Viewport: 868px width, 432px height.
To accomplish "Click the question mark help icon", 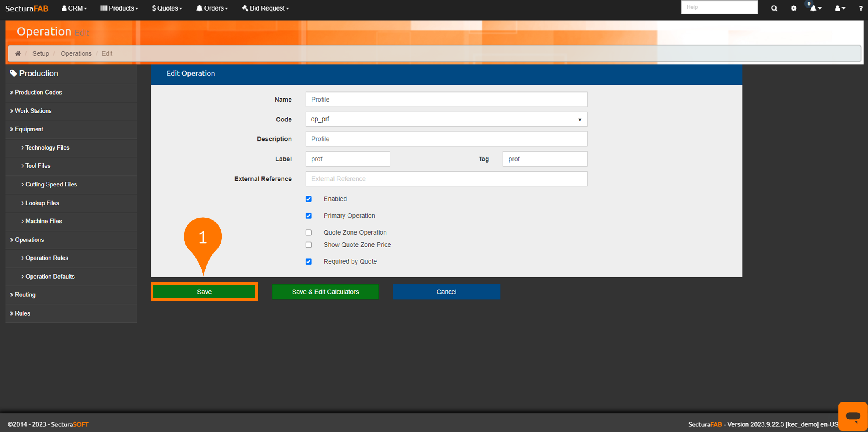I will coord(860,8).
